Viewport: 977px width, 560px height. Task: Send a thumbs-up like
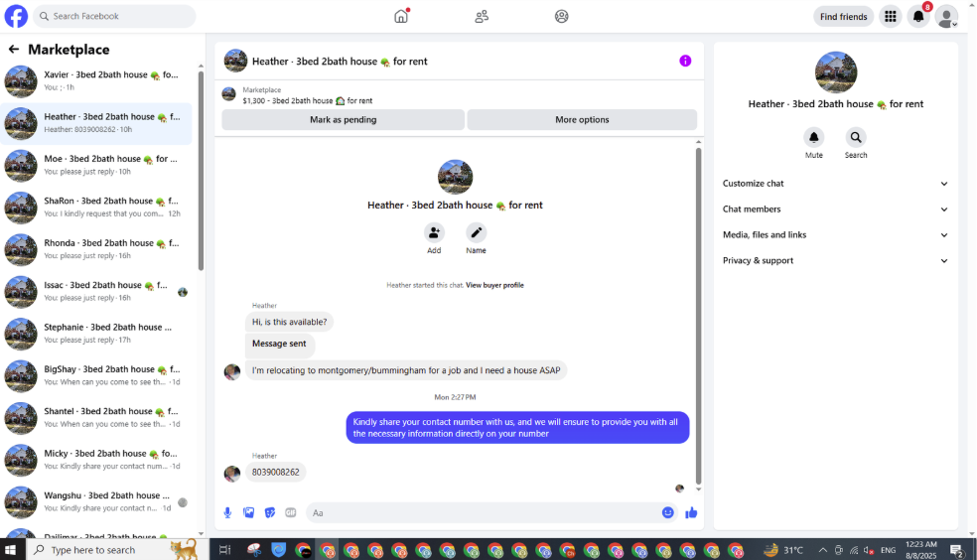[x=691, y=512]
